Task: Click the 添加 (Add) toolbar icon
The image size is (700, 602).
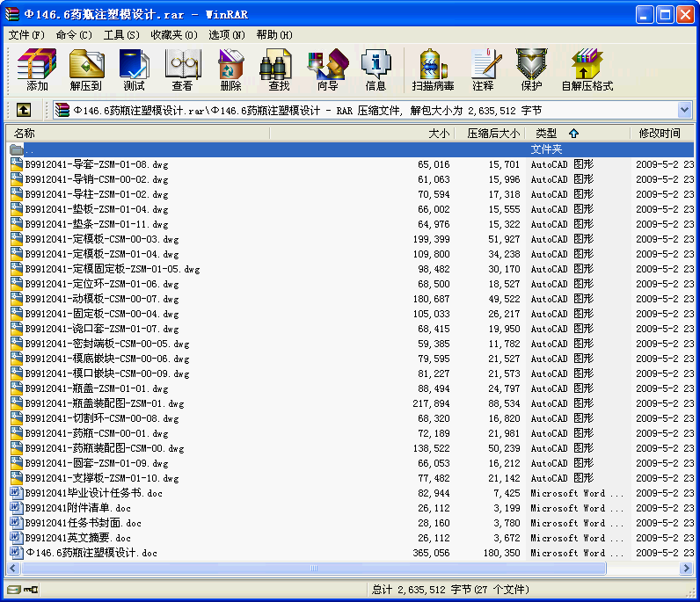Action: [37, 70]
